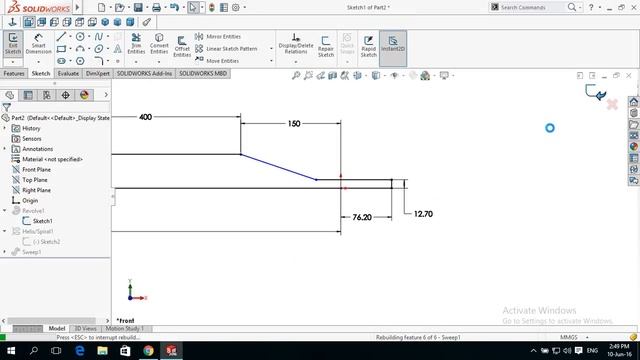Click the New document icon
The height and width of the screenshot is (360, 640).
tap(101, 7)
